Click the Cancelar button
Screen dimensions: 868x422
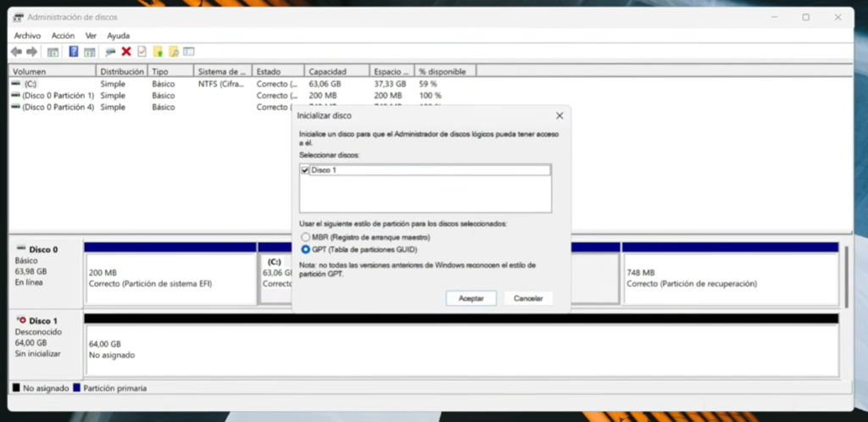528,298
